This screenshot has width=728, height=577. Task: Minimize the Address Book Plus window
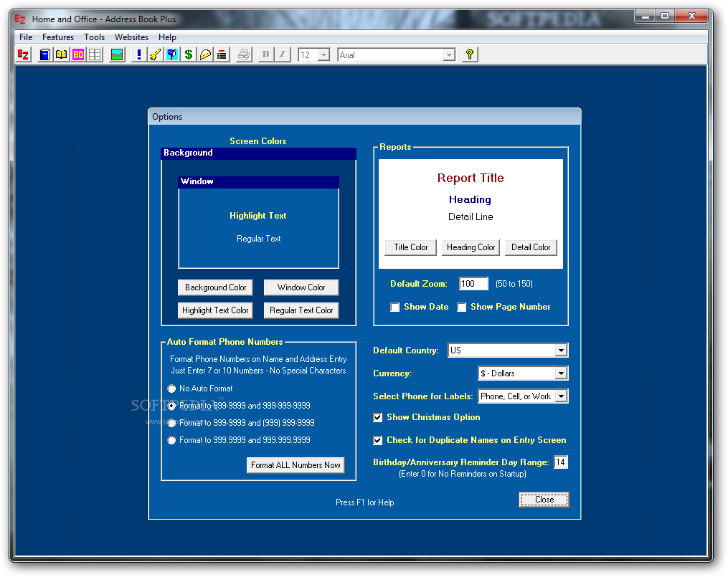click(x=646, y=16)
